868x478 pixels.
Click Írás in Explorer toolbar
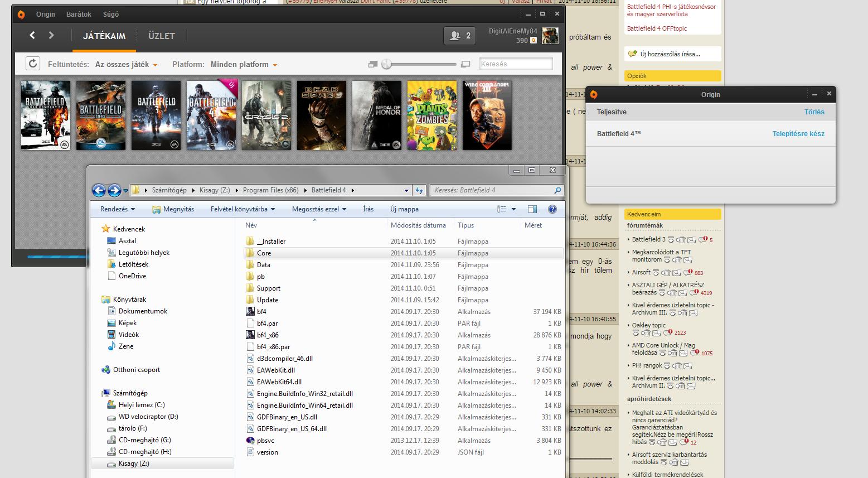[x=368, y=209]
